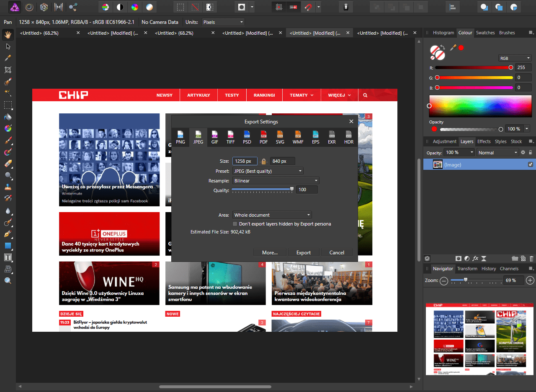Viewport: 536px width, 392px height.
Task: Add an adjustment layer from Layers footer
Action: click(x=467, y=259)
